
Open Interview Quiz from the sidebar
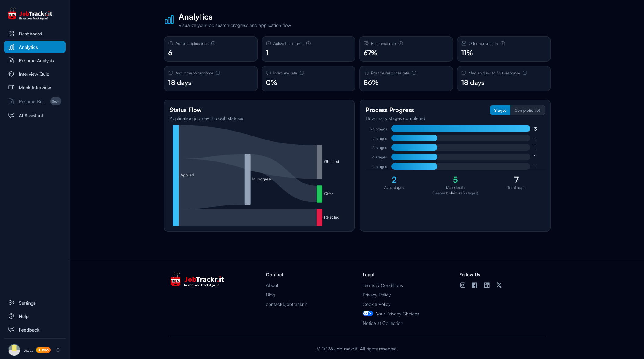pos(34,74)
